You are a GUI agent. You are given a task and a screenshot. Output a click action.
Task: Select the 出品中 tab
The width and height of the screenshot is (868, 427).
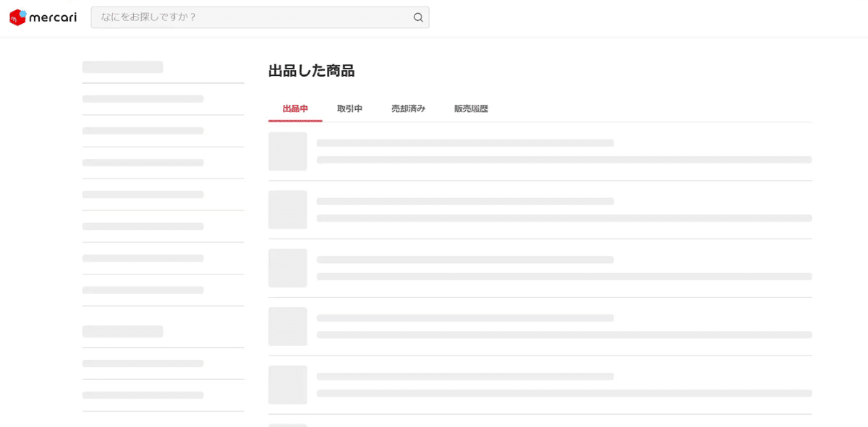tap(295, 109)
